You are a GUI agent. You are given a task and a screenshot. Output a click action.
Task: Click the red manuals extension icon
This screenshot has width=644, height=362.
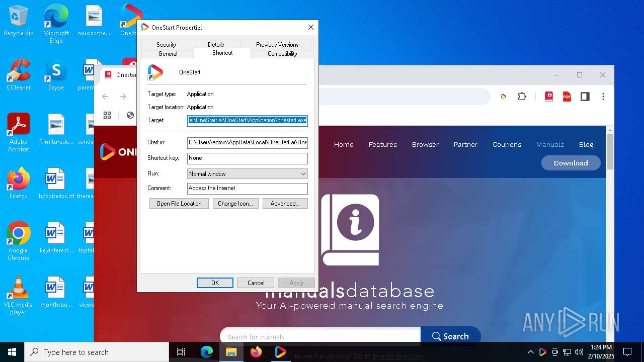click(x=549, y=97)
